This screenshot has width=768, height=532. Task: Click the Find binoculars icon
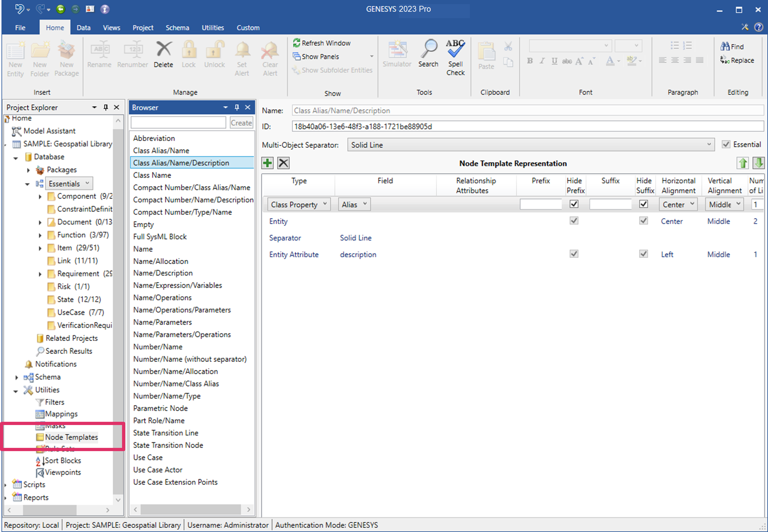point(724,46)
